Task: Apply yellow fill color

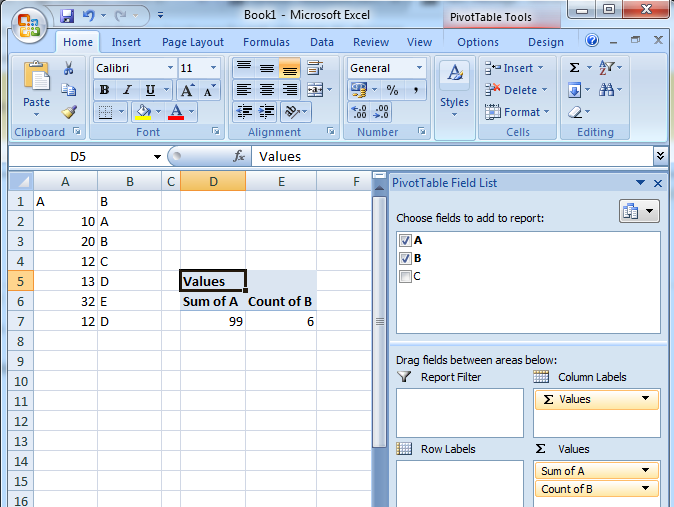Action: pyautogui.click(x=143, y=112)
